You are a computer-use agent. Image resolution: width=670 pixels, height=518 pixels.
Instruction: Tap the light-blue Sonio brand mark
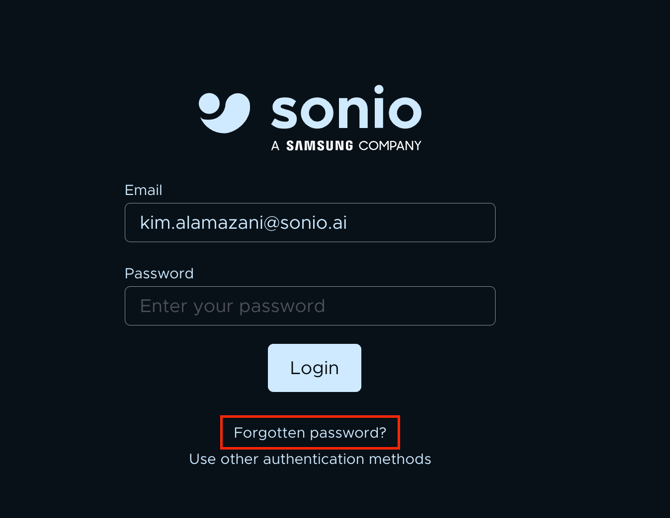point(225,112)
